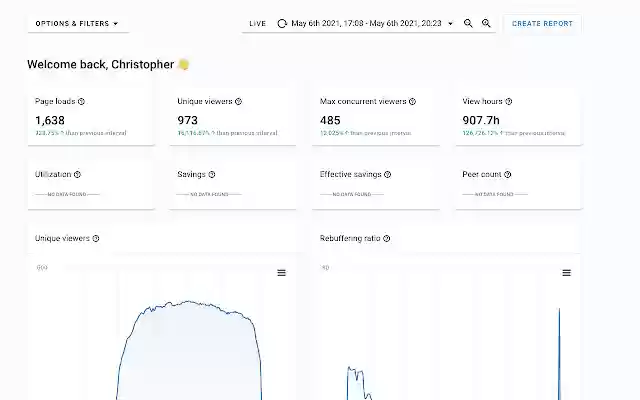
Task: Click the help icon next to Max concurrent viewers
Action: coord(412,101)
